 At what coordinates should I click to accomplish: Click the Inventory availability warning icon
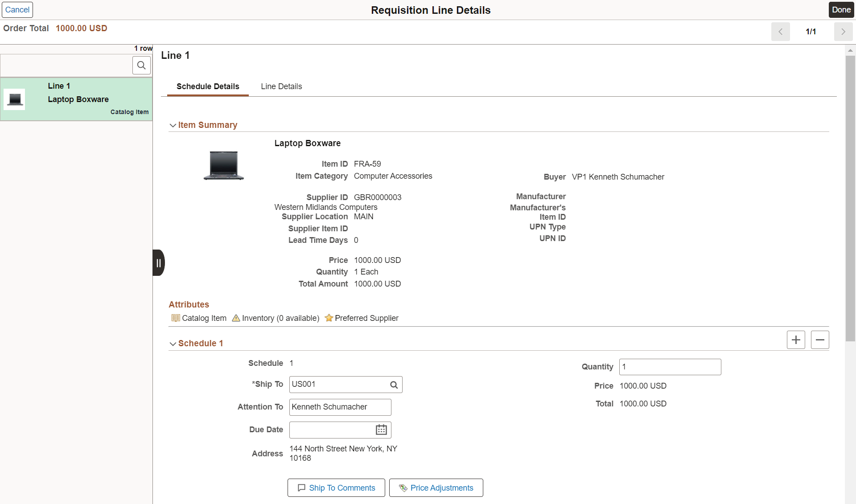click(x=236, y=318)
